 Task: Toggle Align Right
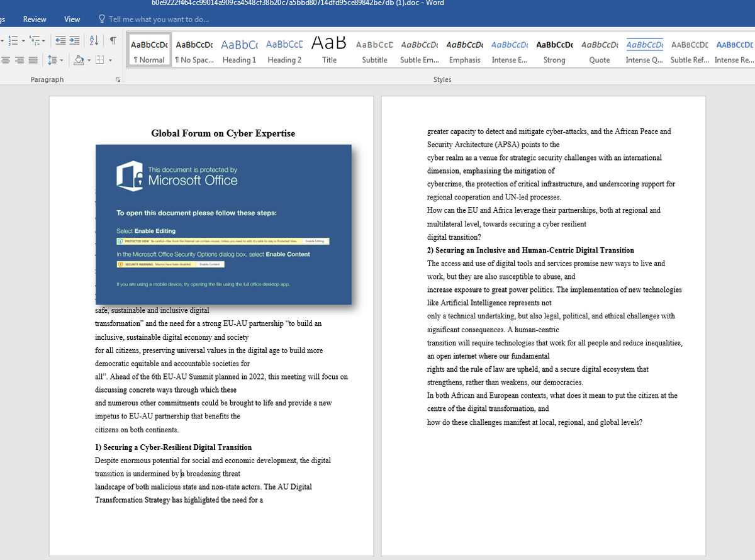[20, 60]
